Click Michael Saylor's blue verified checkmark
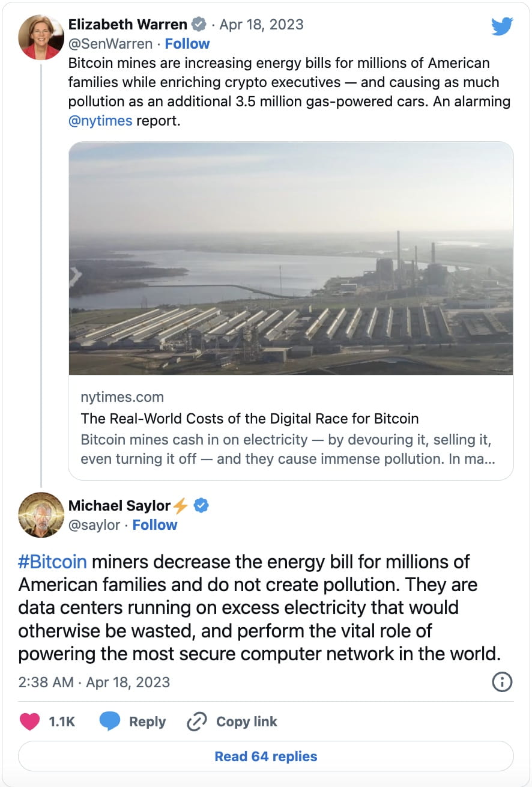This screenshot has height=787, width=532. click(x=202, y=506)
